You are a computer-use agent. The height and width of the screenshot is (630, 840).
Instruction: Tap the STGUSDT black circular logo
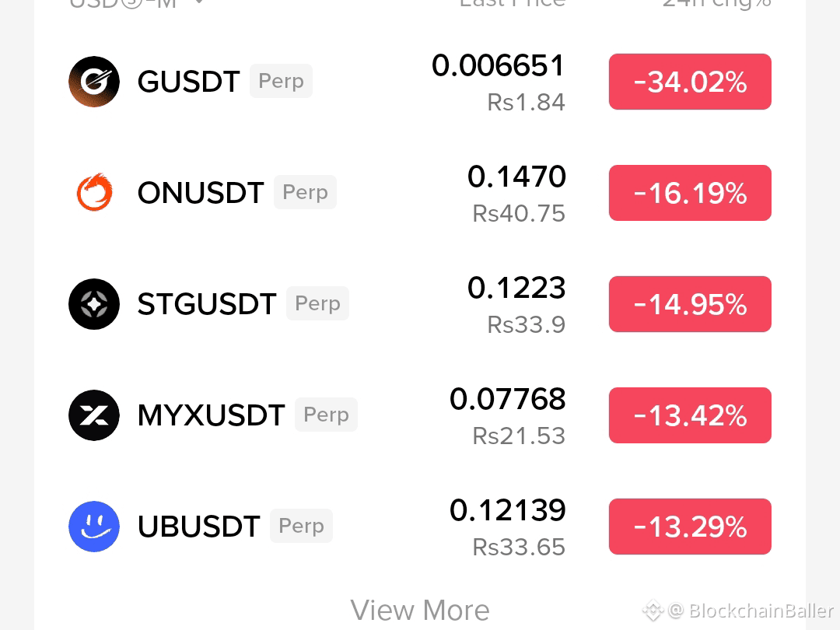coord(94,304)
